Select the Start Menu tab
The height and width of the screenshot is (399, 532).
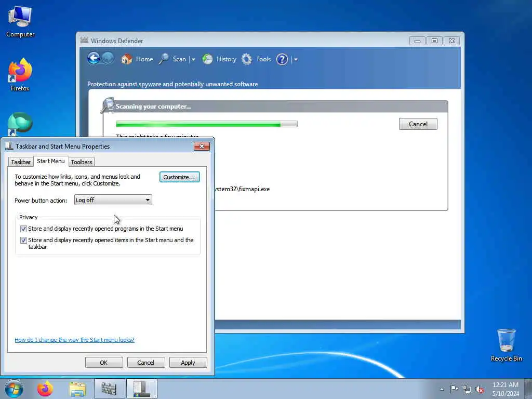tap(51, 161)
